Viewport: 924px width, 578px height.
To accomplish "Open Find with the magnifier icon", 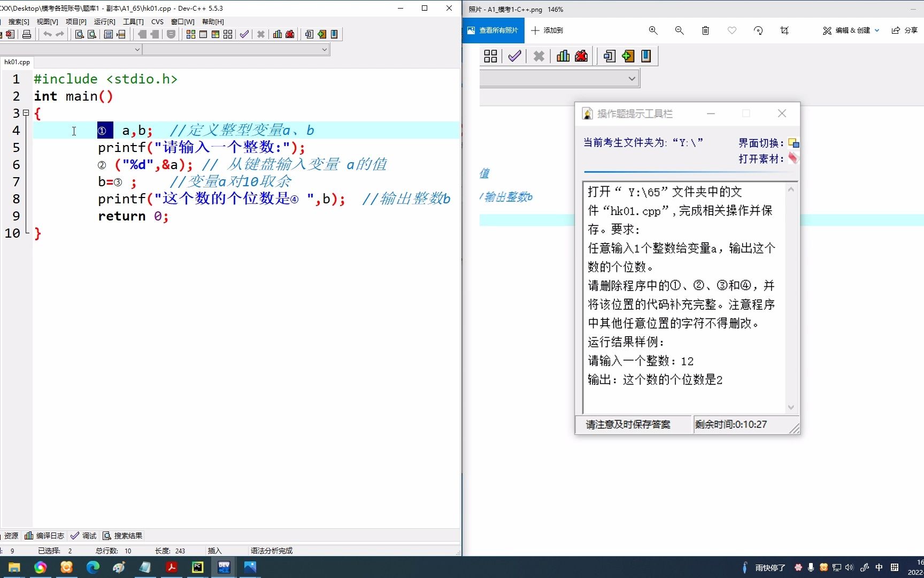I will pyautogui.click(x=79, y=34).
